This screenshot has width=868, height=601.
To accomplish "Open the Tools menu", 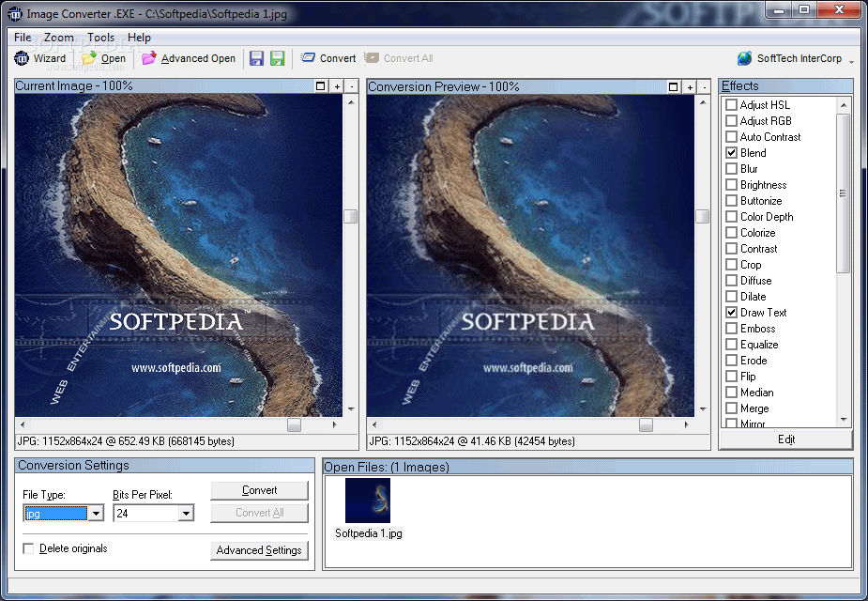I will click(x=100, y=38).
